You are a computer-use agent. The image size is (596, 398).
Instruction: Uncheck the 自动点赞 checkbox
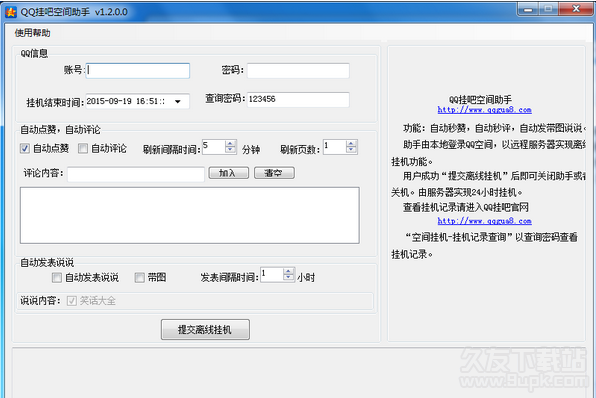pos(25,148)
